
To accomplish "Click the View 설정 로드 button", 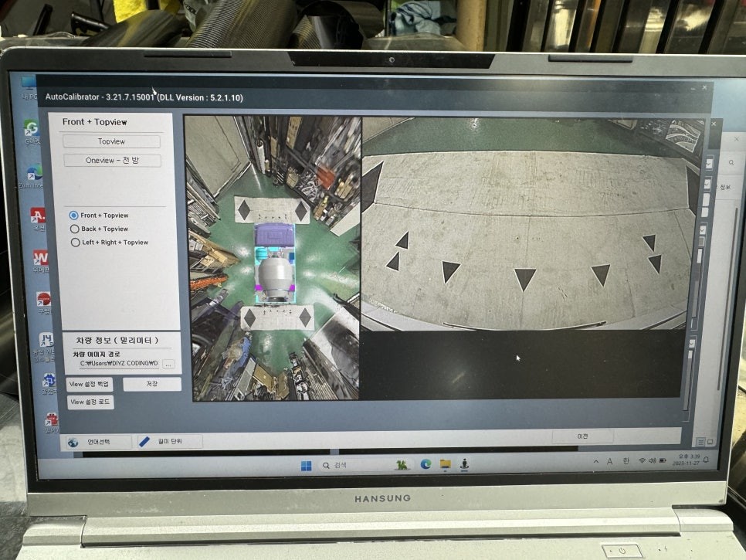I will click(90, 402).
